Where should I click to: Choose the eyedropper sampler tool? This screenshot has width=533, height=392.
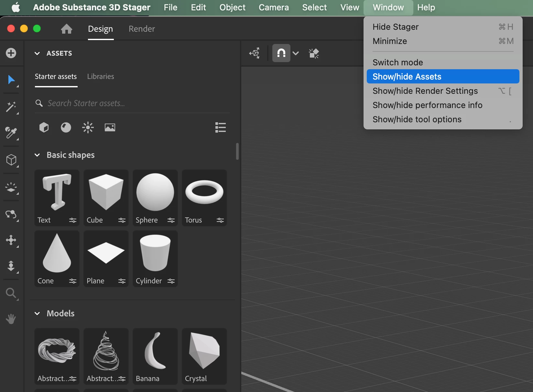11,133
